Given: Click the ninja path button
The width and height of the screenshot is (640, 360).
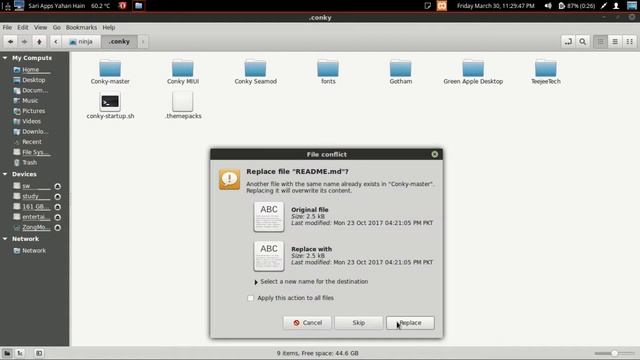Looking at the screenshot, I should 81,42.
